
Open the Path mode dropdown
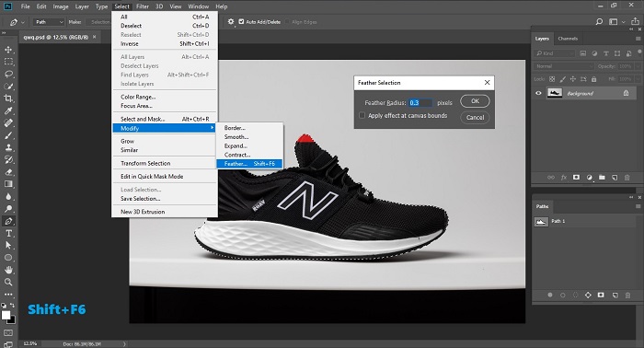click(x=49, y=22)
